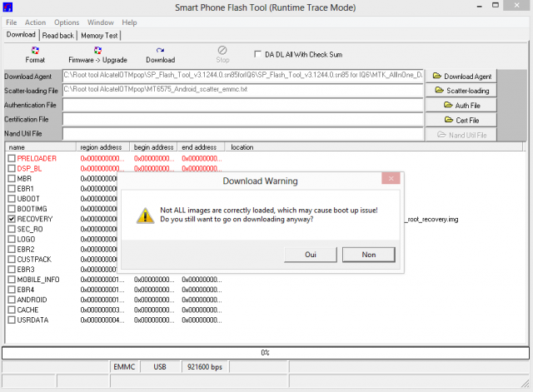This screenshot has width=533, height=392.
Task: Click the _root_recovery.img location text
Action: (431, 219)
